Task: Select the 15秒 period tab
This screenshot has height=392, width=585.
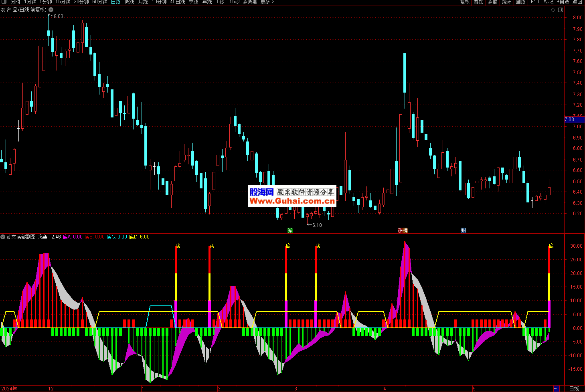Action: pyautogui.click(x=234, y=2)
